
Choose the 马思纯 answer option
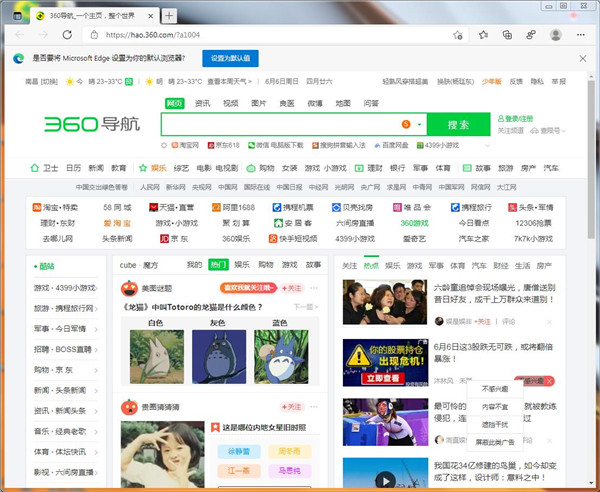click(x=289, y=468)
